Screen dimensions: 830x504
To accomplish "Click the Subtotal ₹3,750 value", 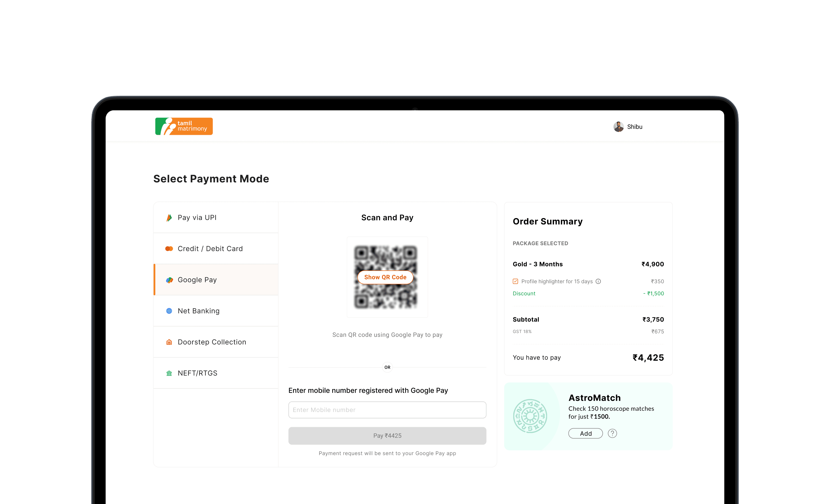I will (x=653, y=319).
